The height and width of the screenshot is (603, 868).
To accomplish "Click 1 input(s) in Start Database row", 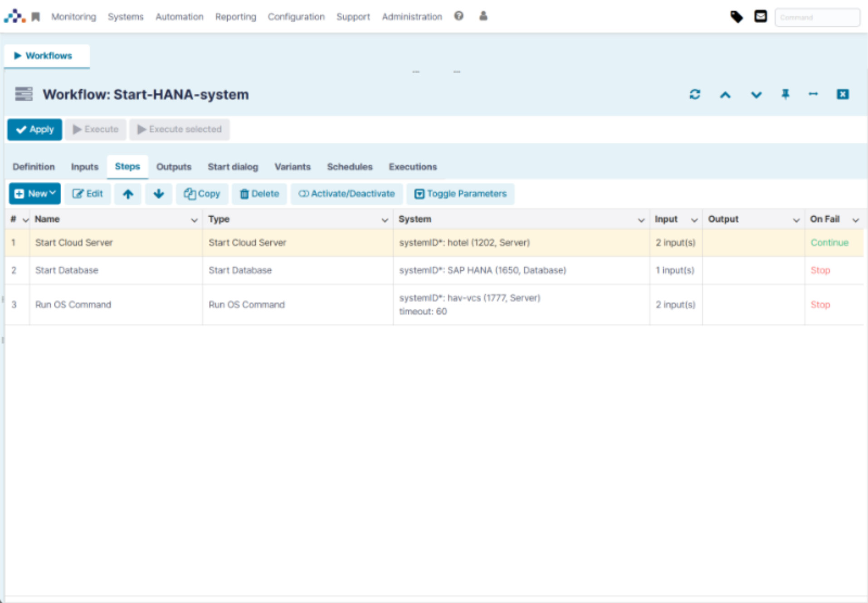I will pos(675,270).
